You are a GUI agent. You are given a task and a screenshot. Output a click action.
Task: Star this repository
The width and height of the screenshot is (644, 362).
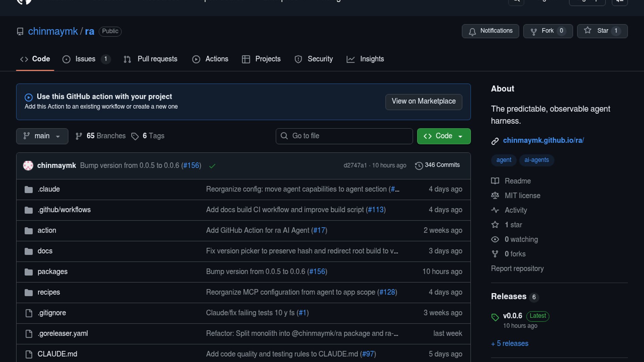pyautogui.click(x=602, y=31)
